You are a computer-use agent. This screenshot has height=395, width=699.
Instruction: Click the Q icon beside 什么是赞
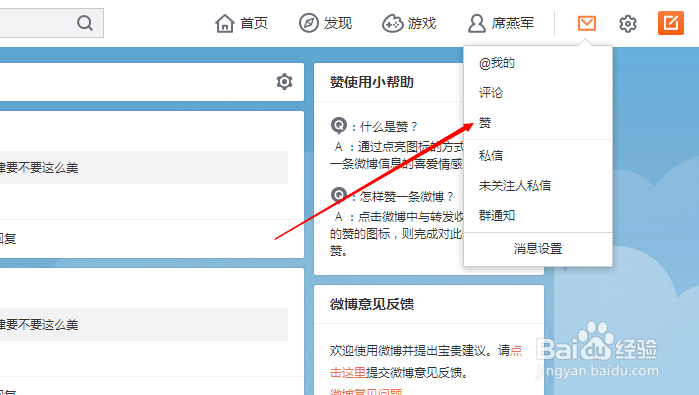(339, 126)
